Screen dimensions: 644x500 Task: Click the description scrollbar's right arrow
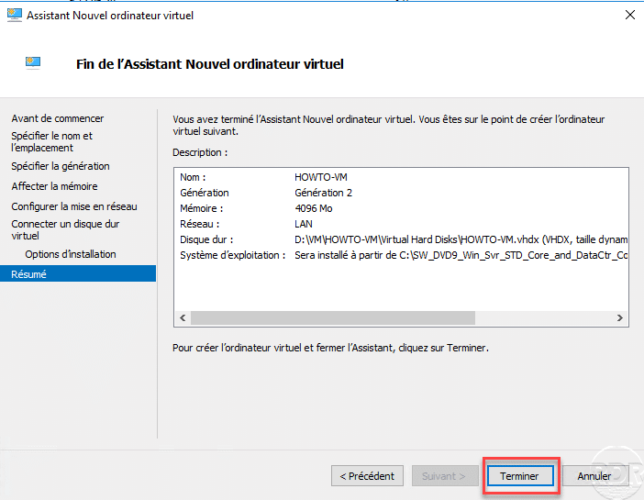620,318
